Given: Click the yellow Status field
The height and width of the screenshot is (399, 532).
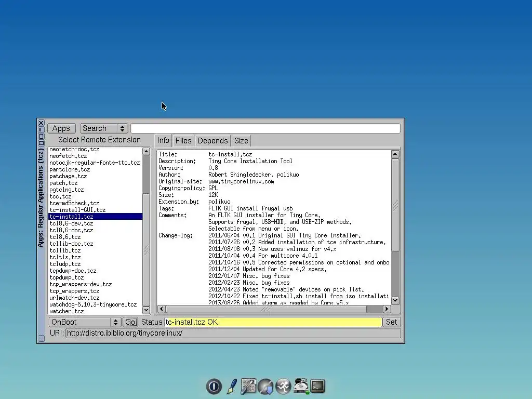Looking at the screenshot, I should tap(273, 322).
